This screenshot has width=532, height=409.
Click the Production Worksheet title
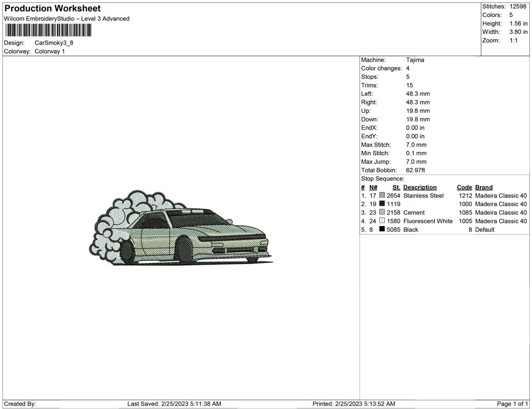[x=53, y=9]
